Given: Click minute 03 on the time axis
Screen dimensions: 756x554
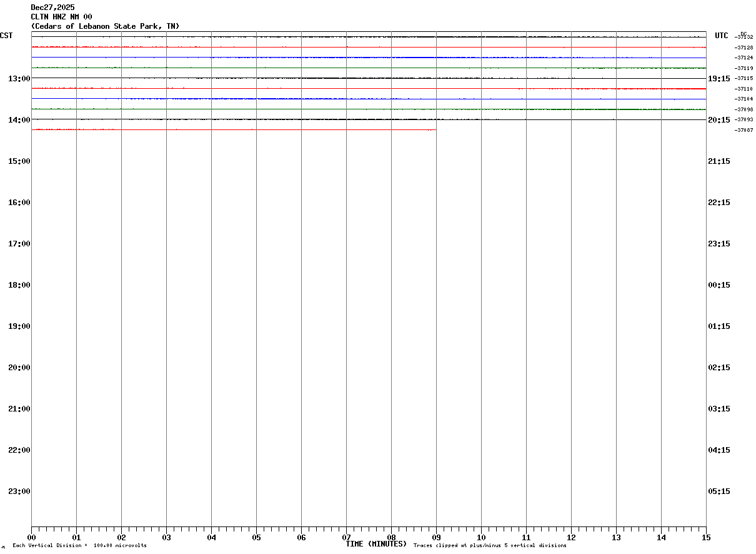Looking at the screenshot, I should [166, 537].
